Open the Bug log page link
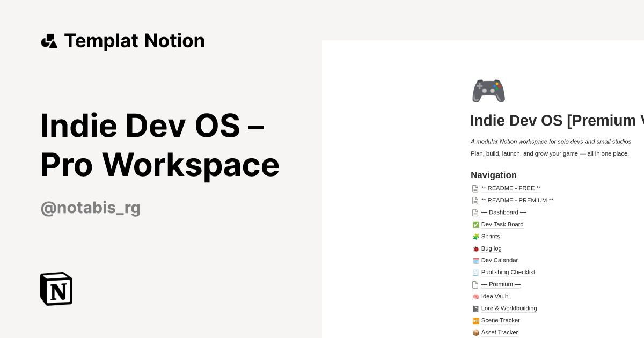644x338 pixels. click(491, 248)
